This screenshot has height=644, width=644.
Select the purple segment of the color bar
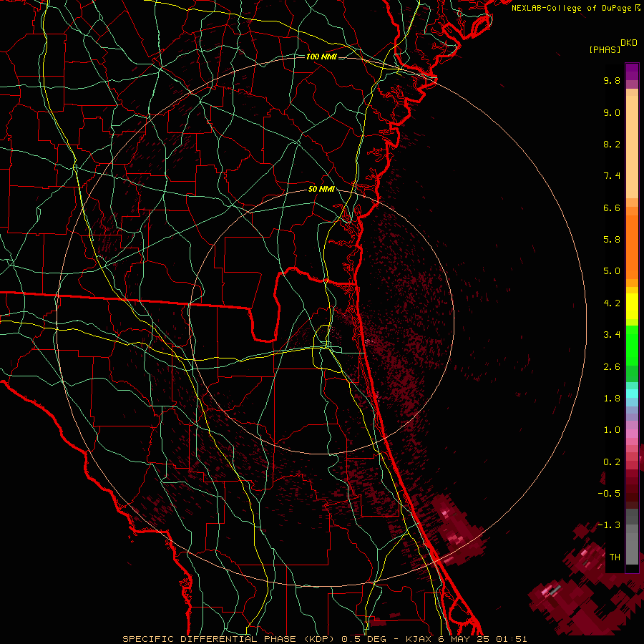pyautogui.click(x=632, y=72)
